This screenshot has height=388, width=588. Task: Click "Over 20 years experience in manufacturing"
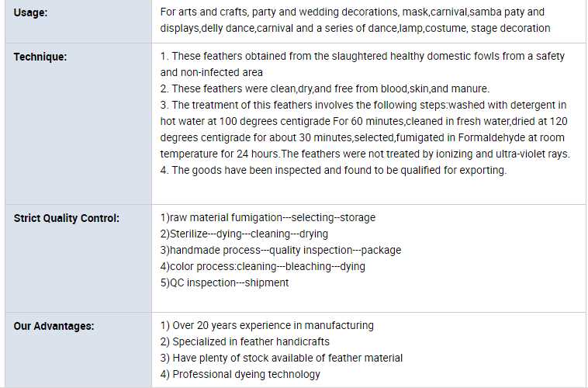click(267, 326)
